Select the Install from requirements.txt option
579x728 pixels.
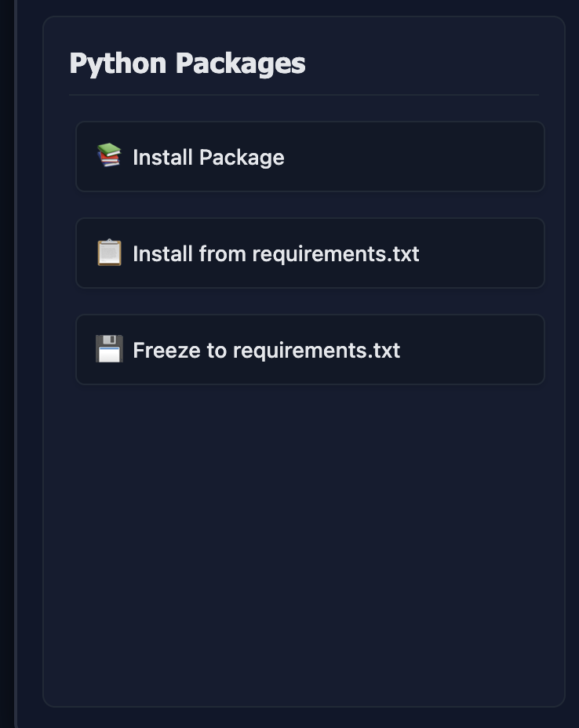click(x=309, y=253)
